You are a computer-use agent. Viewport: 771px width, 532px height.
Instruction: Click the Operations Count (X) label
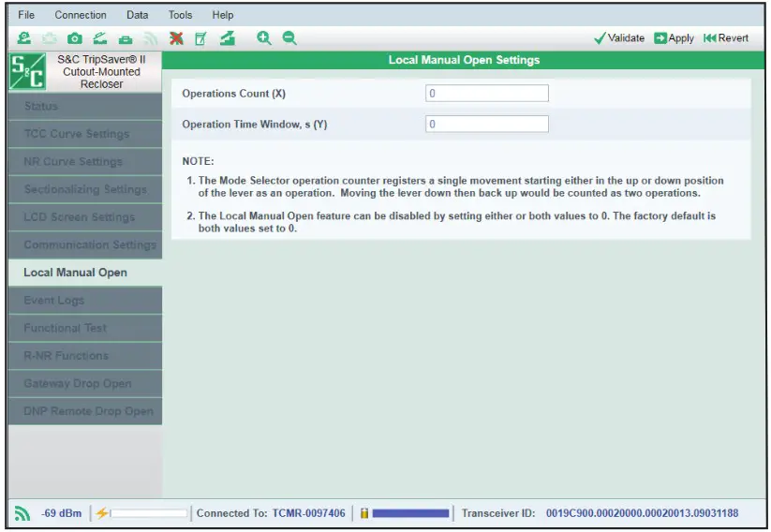pos(233,94)
